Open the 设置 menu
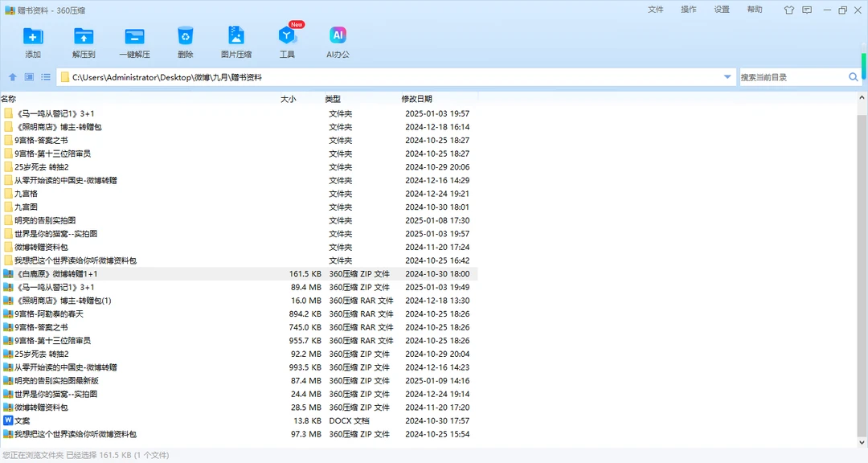 pyautogui.click(x=722, y=10)
